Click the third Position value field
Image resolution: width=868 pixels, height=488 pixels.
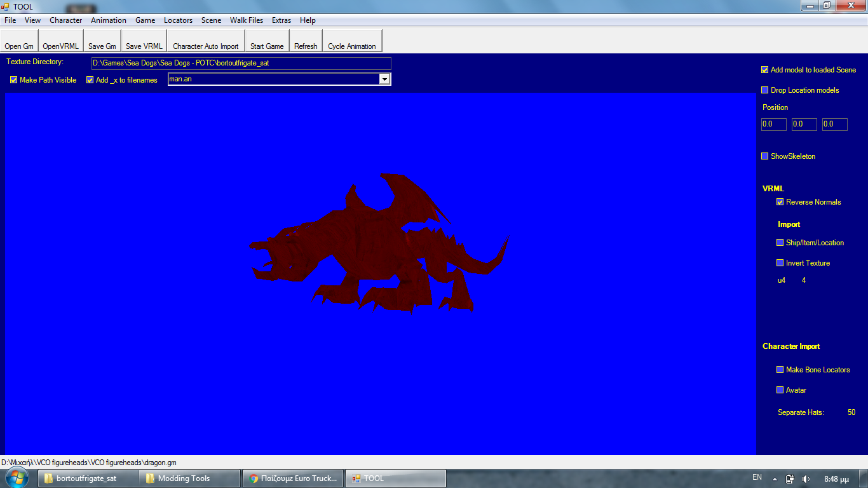click(835, 125)
